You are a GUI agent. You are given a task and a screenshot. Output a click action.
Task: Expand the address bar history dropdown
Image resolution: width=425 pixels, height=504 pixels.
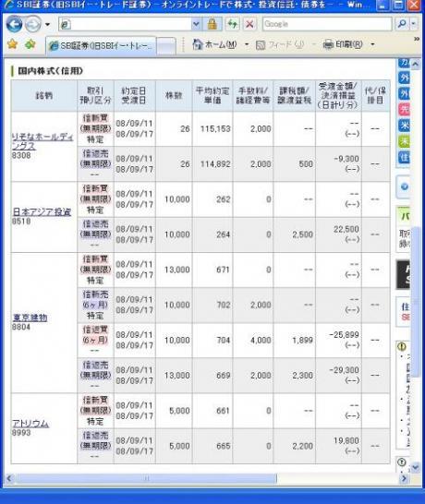pyautogui.click(x=196, y=24)
